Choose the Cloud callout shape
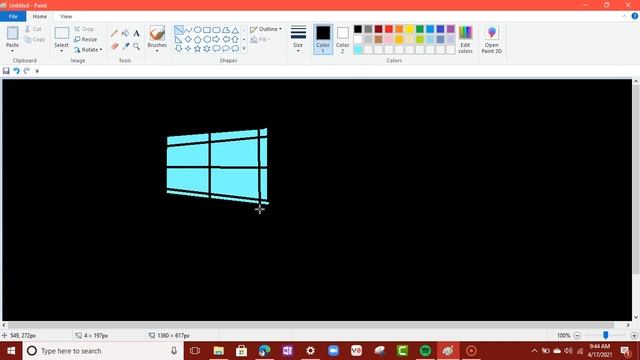The height and width of the screenshot is (360, 640). coord(235,49)
